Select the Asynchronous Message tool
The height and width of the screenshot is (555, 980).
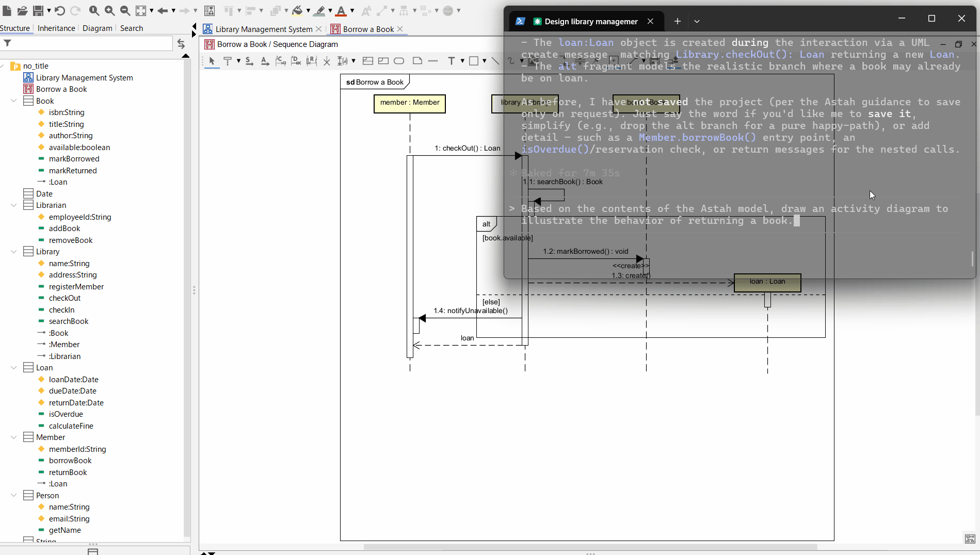click(265, 61)
